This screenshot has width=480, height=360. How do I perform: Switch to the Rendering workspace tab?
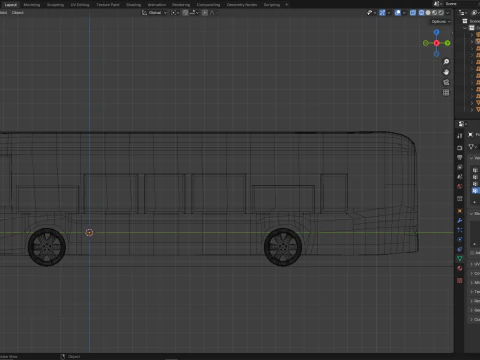pyautogui.click(x=181, y=5)
